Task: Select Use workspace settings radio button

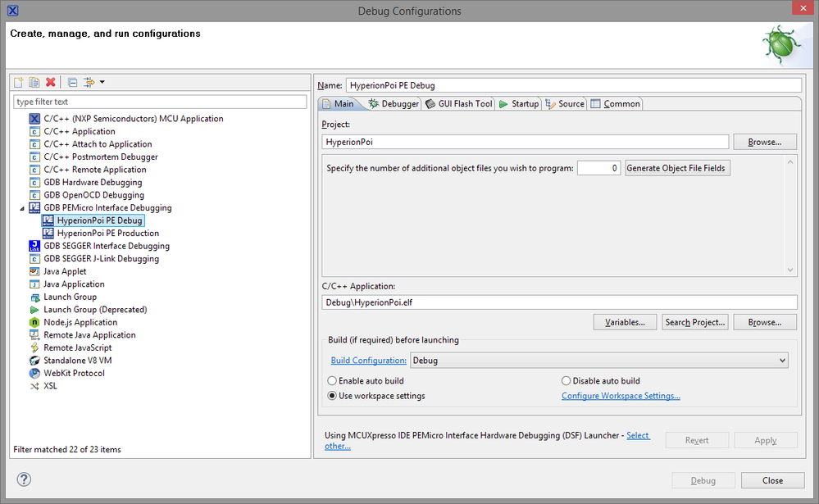Action: coord(332,396)
